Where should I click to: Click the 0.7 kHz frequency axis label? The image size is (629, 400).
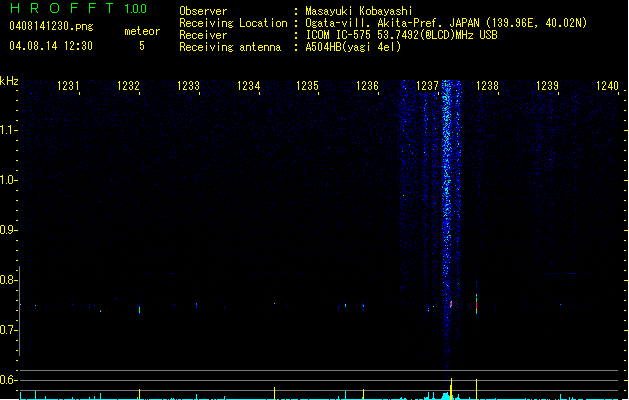tap(7, 330)
